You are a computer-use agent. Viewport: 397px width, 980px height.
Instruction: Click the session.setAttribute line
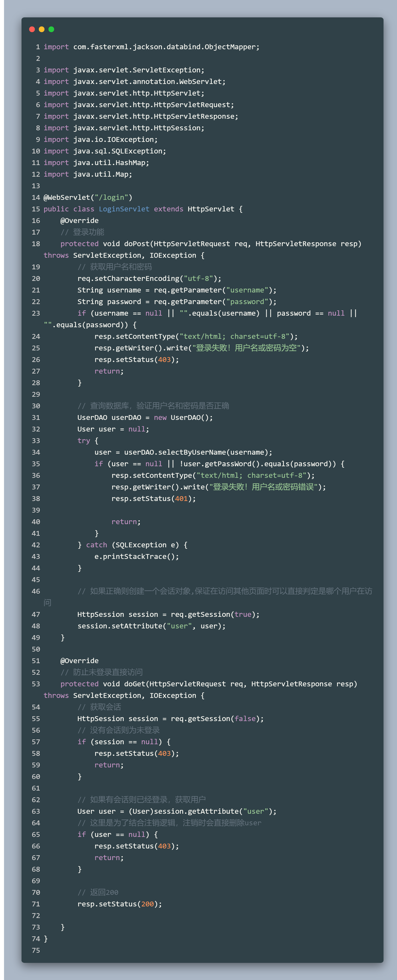pyautogui.click(x=151, y=626)
